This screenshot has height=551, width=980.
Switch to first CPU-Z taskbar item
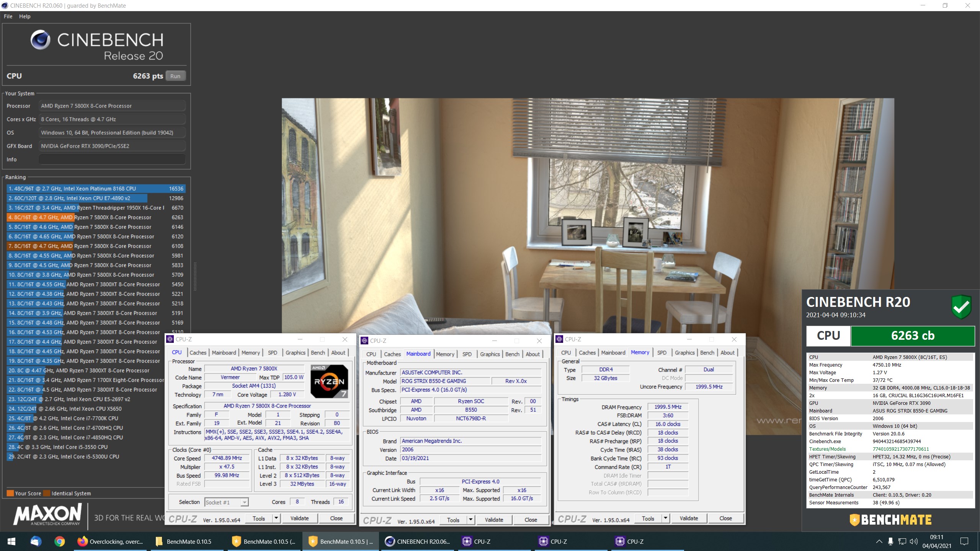495,541
